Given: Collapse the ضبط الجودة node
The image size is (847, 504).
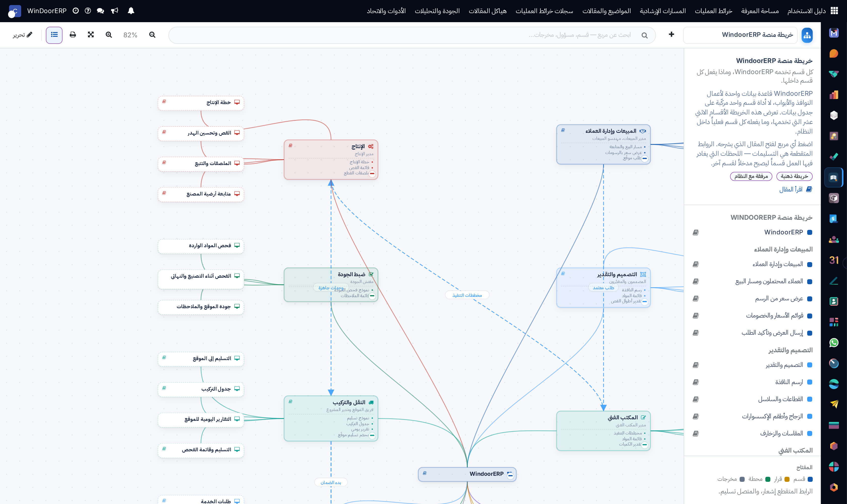Looking at the screenshot, I should point(372,296).
